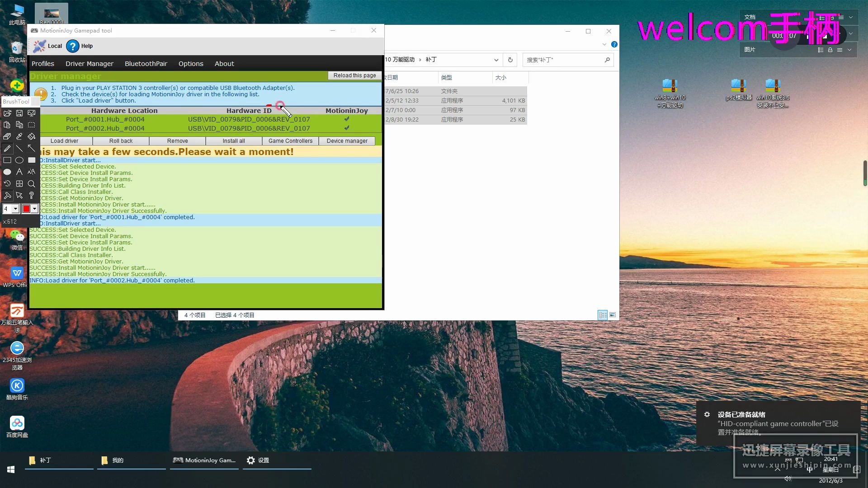
Task: Open the 酷狗音乐 desktop shortcut
Action: pos(17,389)
